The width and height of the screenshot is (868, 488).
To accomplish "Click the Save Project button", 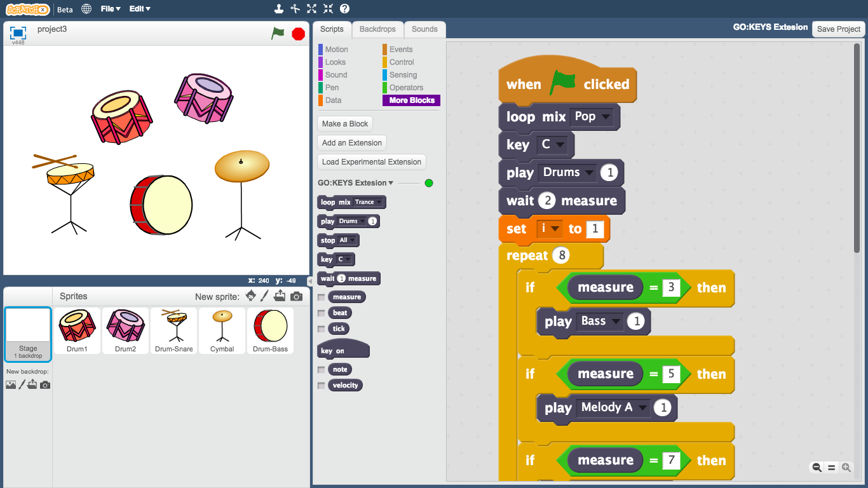I will click(x=838, y=29).
